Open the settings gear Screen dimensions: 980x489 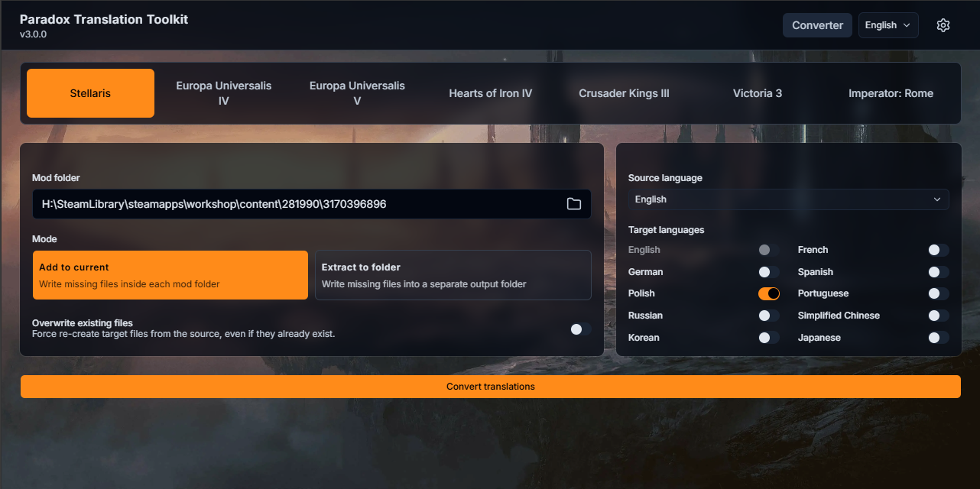pyautogui.click(x=943, y=24)
